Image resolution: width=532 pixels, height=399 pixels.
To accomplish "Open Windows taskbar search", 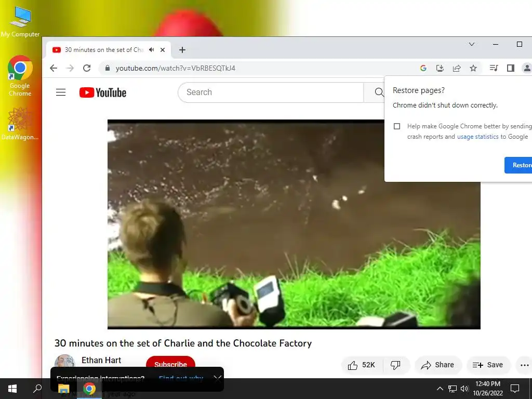I will (37, 389).
